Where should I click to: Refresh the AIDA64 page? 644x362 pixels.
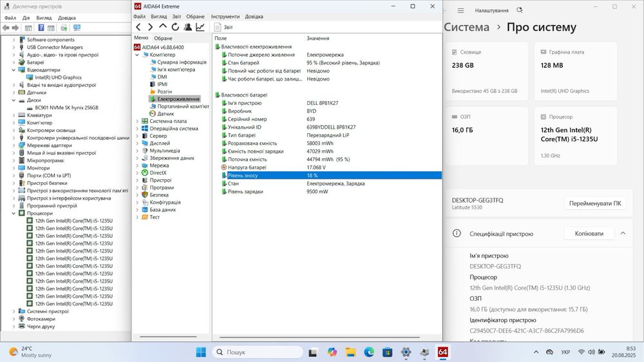coord(175,27)
